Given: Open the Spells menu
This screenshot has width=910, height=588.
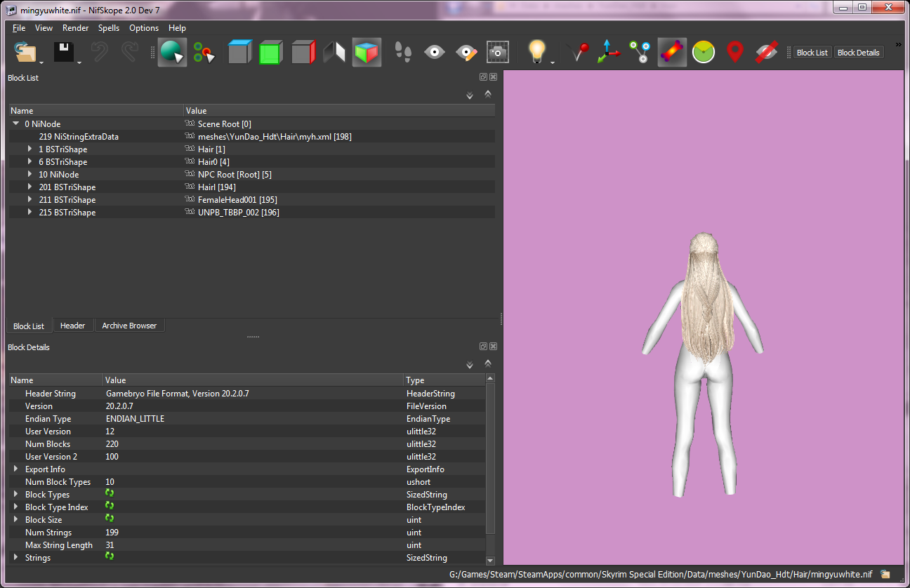Looking at the screenshot, I should click(109, 28).
